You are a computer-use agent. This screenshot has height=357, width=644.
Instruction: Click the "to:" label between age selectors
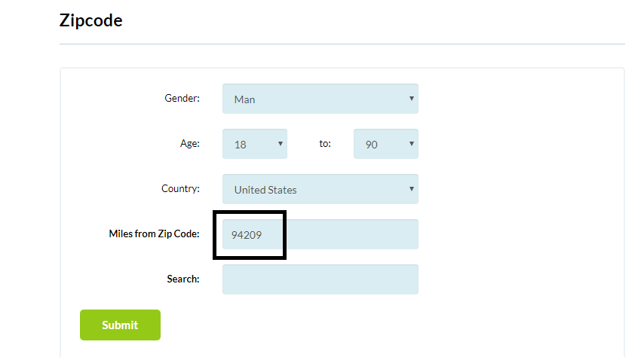point(325,144)
